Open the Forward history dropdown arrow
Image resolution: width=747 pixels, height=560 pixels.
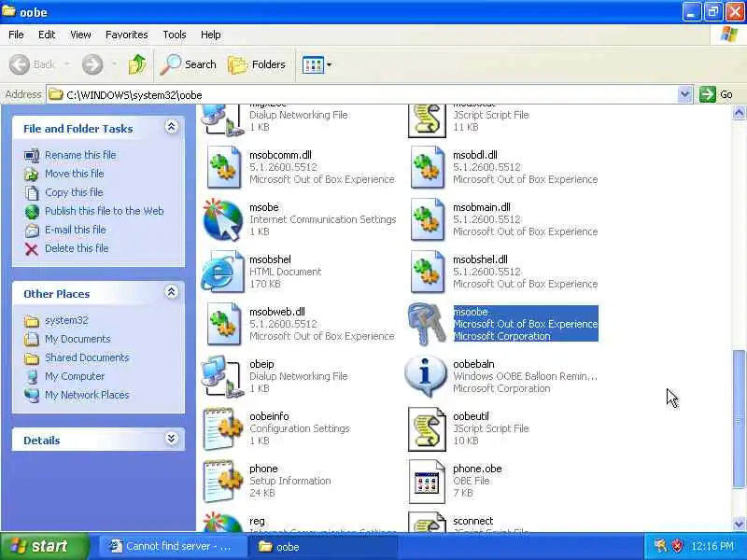tap(114, 63)
